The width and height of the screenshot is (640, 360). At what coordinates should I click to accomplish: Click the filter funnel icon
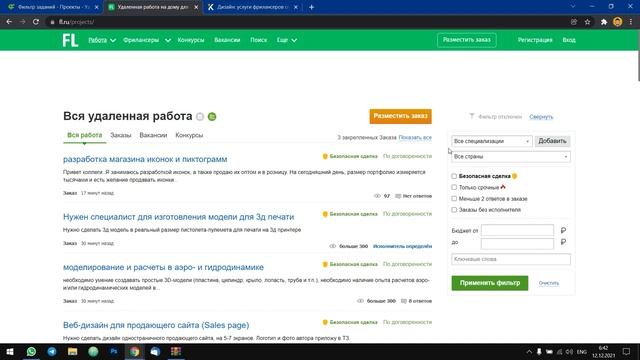coord(472,116)
